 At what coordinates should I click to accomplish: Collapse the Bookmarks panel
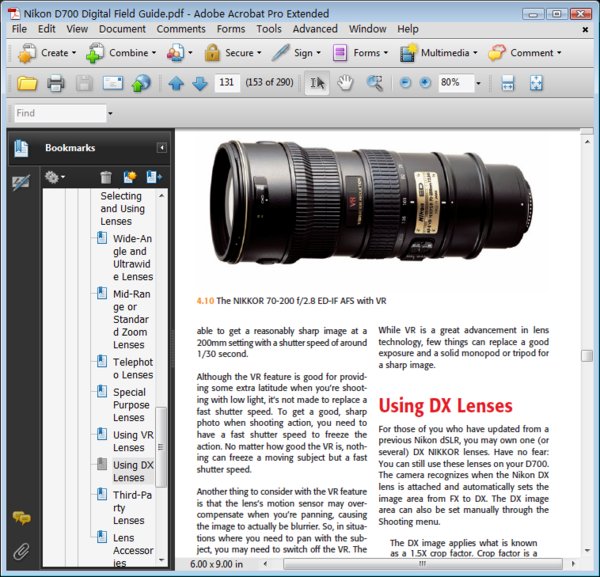pos(161,148)
